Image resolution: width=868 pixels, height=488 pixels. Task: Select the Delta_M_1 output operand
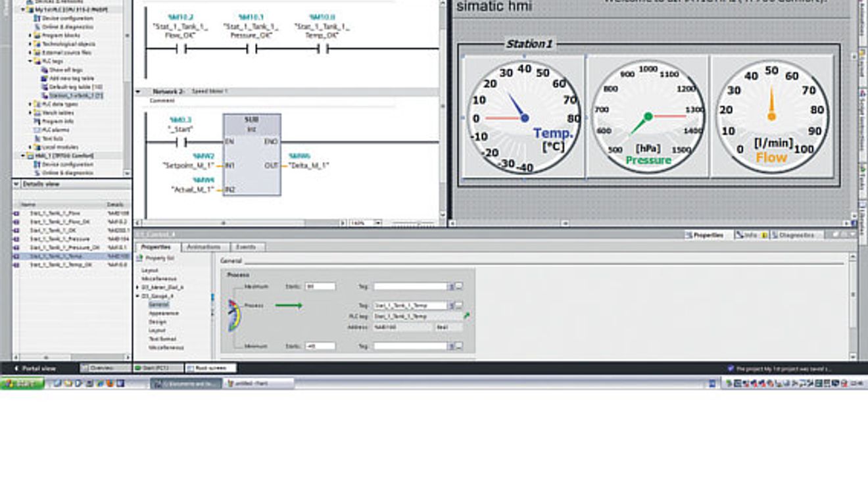coord(309,166)
